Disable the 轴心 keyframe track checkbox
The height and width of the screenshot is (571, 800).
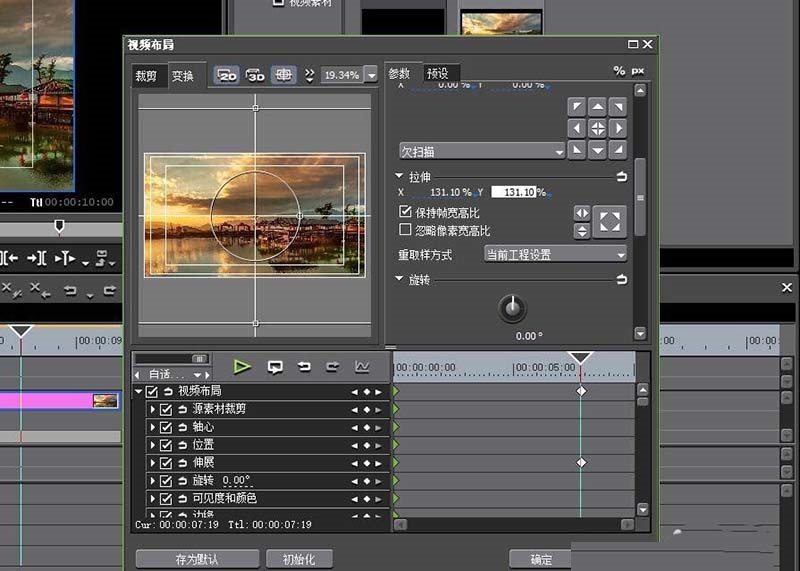click(x=166, y=427)
